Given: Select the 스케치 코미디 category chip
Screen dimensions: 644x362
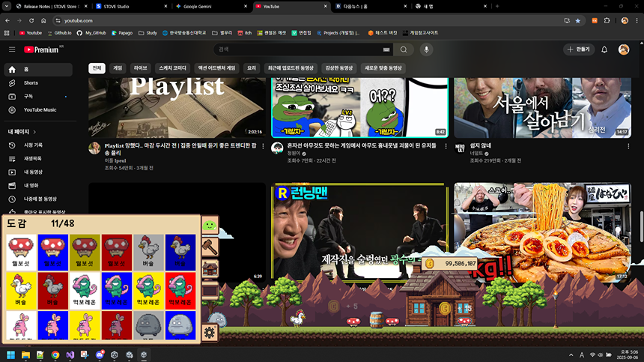Looking at the screenshot, I should click(172, 68).
